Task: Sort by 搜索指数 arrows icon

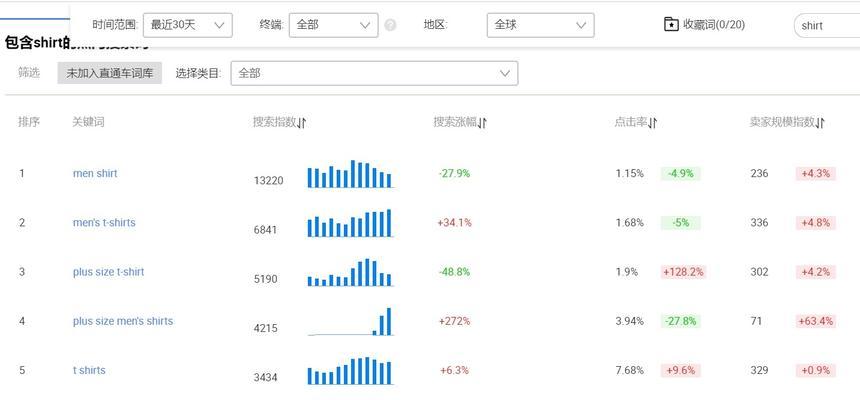Action: pos(302,123)
